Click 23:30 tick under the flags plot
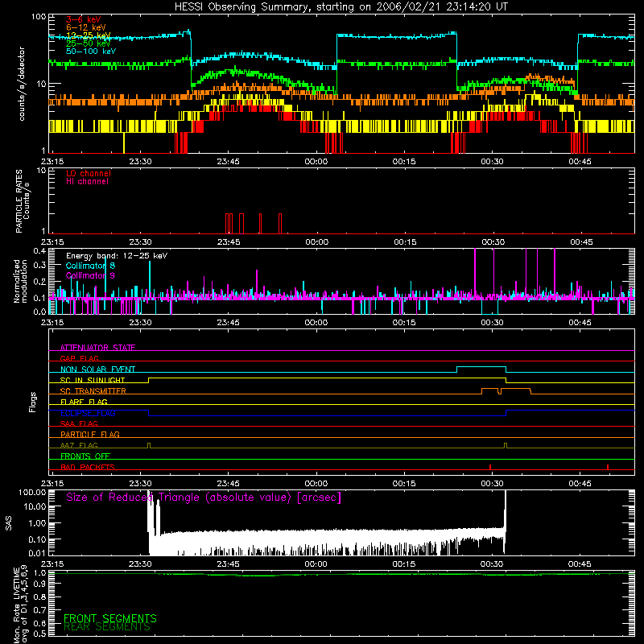 140,484
